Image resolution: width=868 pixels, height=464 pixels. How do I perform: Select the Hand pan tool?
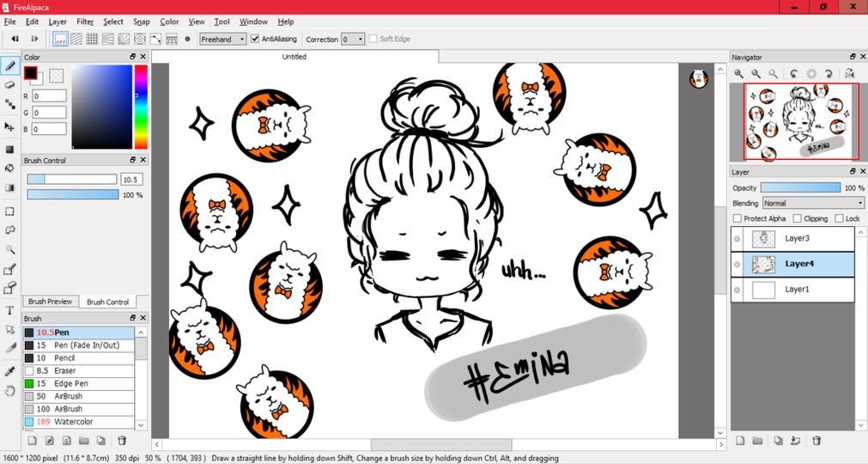tap(10, 391)
